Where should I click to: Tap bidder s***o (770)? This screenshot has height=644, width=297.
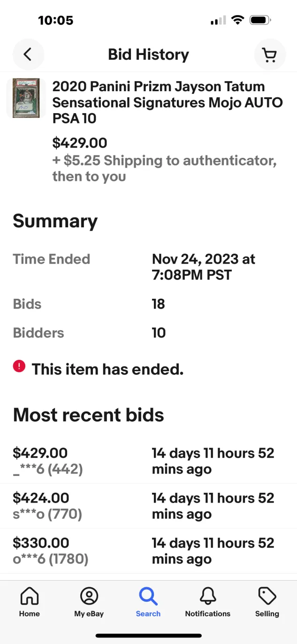47,514
